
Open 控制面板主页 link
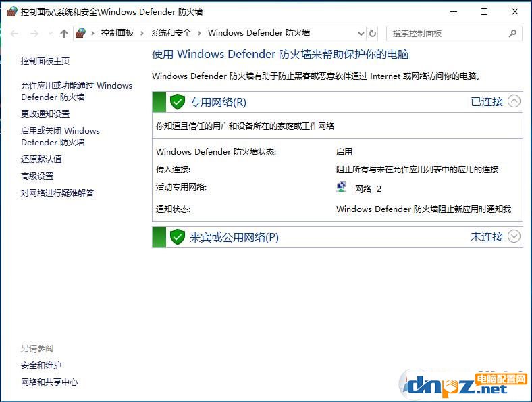pyautogui.click(x=45, y=61)
